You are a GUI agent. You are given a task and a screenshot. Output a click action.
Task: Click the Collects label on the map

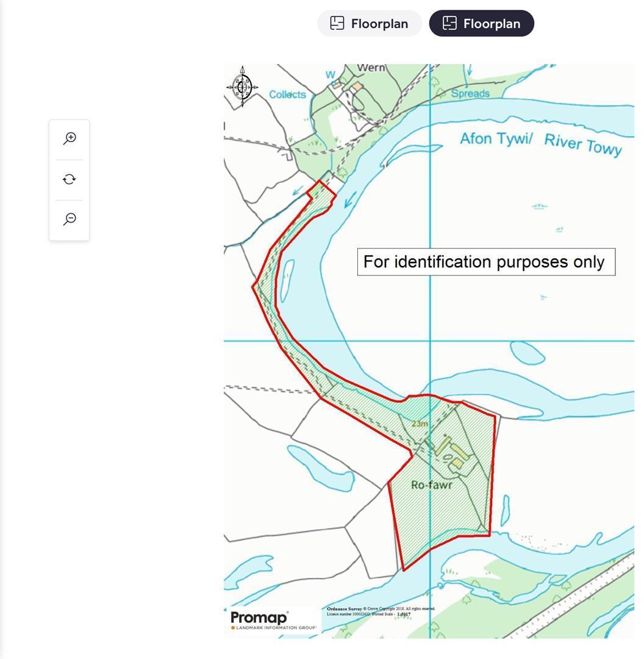pyautogui.click(x=287, y=95)
